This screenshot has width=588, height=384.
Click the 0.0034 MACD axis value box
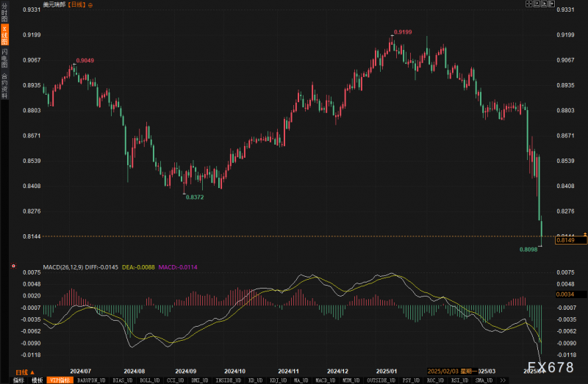click(x=571, y=294)
